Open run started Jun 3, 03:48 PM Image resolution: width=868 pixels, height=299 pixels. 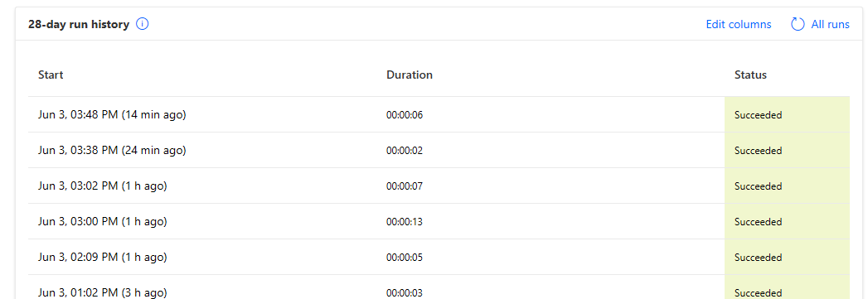(x=112, y=115)
